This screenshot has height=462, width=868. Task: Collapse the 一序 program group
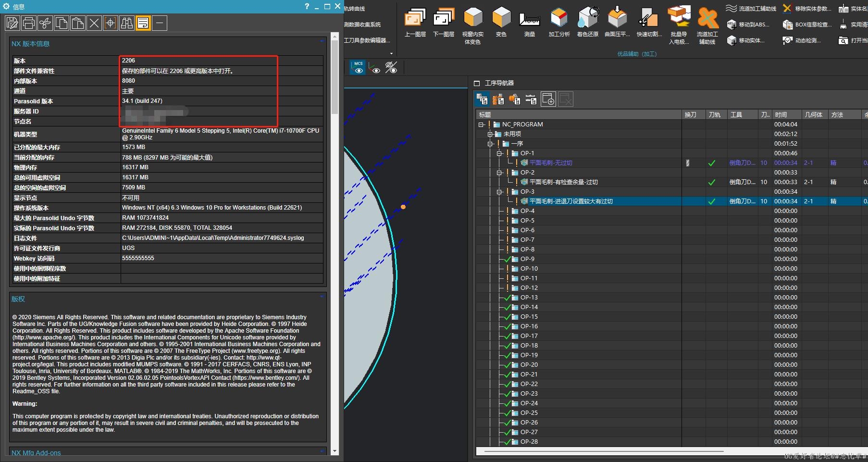pyautogui.click(x=490, y=144)
